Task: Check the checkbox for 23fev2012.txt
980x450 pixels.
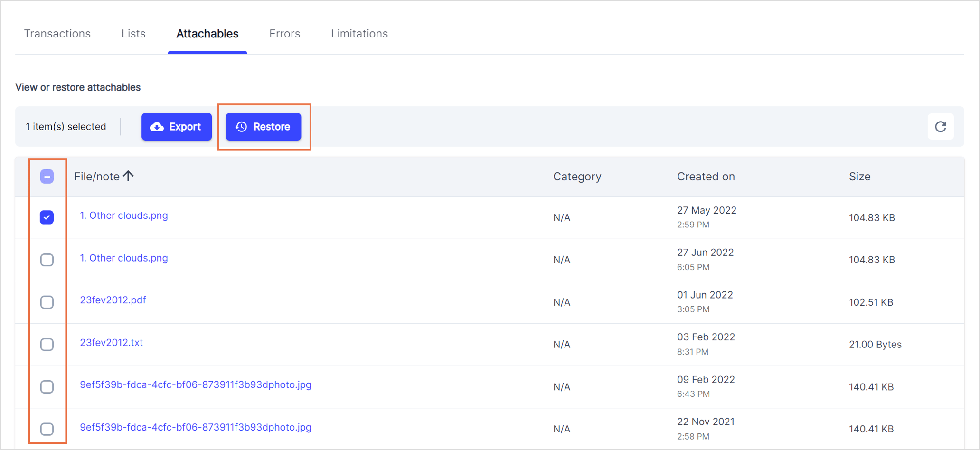Action: coord(47,345)
